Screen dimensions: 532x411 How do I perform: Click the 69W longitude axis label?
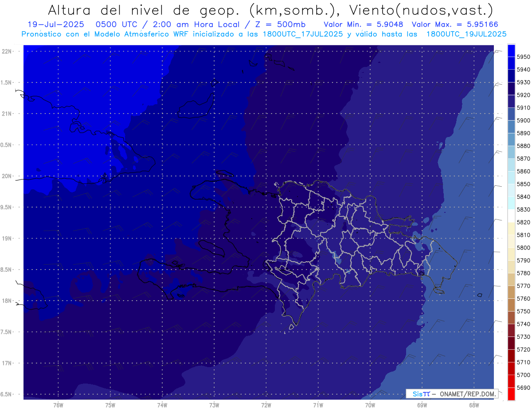pos(422,405)
